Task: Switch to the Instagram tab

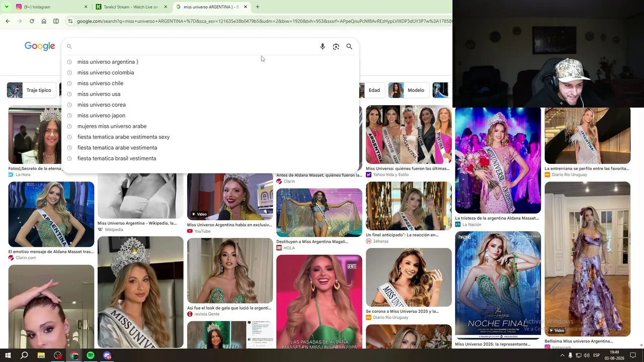Action: pos(50,7)
